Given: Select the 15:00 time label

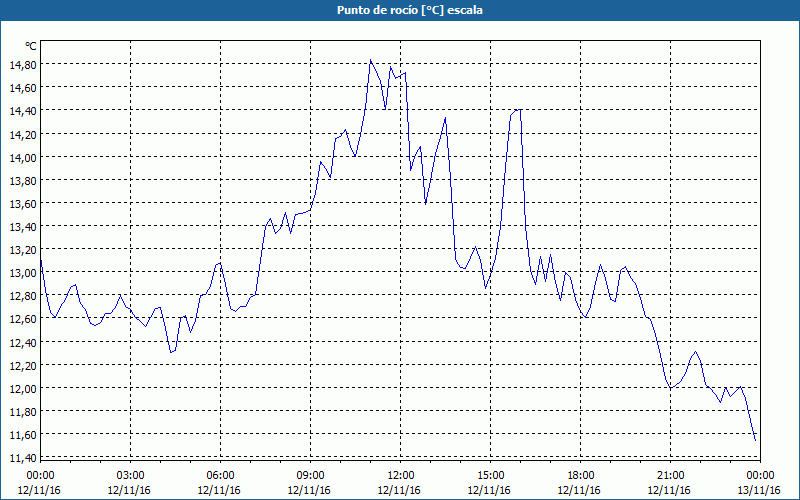Looking at the screenshot, I should pos(490,476).
